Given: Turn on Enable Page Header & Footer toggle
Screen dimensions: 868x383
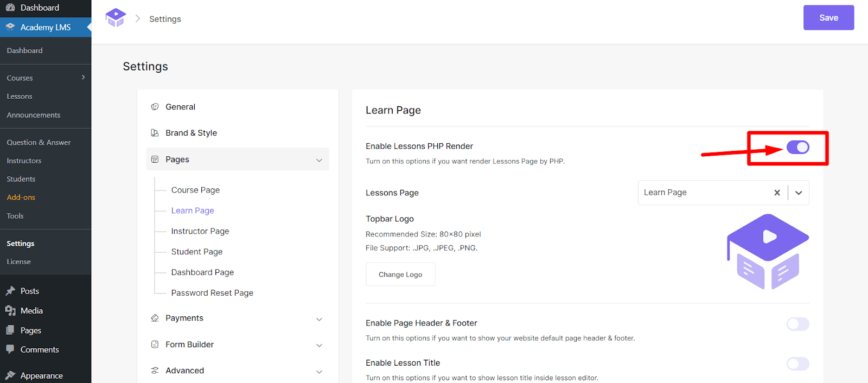Looking at the screenshot, I should pos(797,324).
